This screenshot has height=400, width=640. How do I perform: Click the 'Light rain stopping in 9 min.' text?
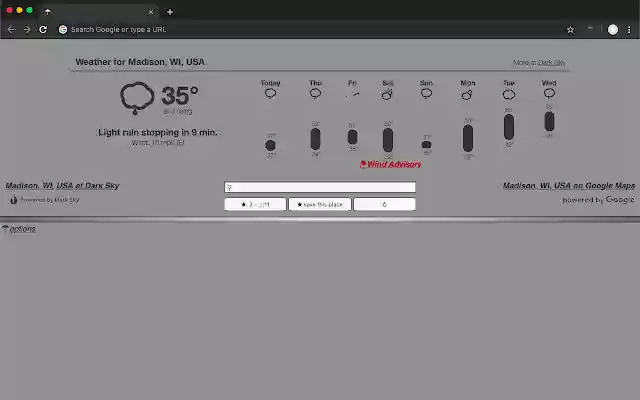158,132
